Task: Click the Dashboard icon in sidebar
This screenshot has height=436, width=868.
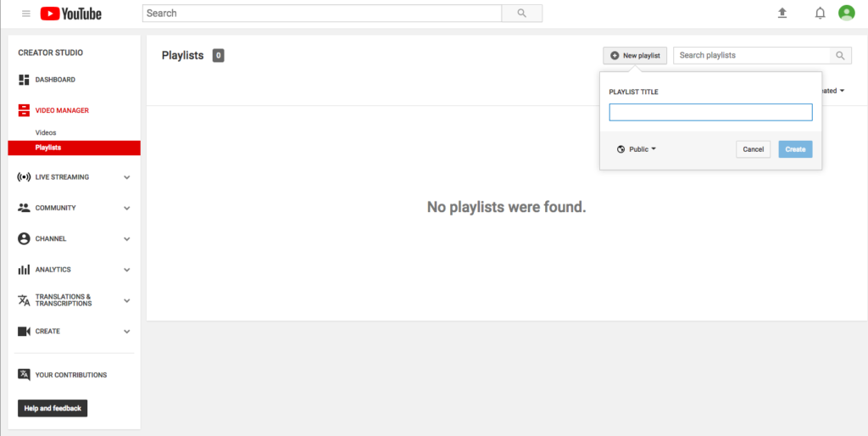Action: (24, 80)
